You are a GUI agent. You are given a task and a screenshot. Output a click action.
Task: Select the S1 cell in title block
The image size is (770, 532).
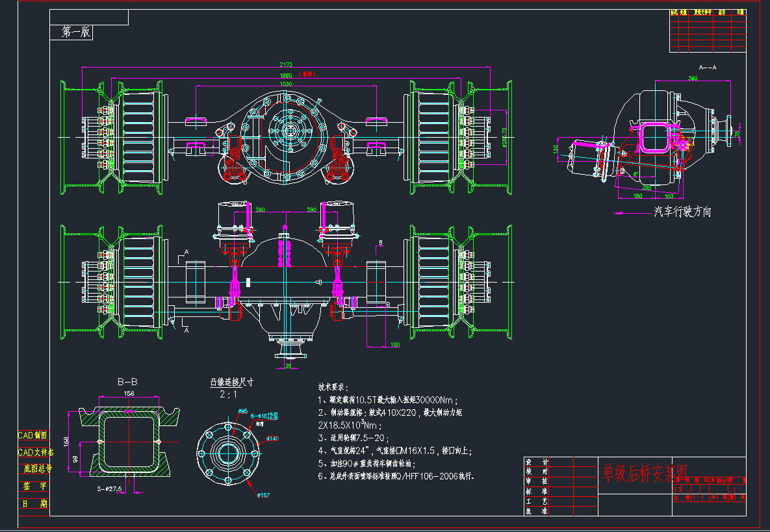(678, 489)
